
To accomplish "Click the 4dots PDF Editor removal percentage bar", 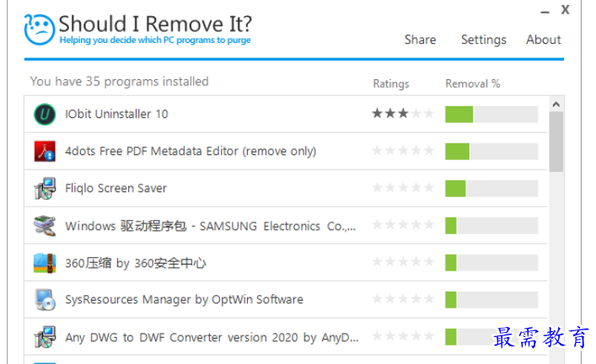I will 491,151.
